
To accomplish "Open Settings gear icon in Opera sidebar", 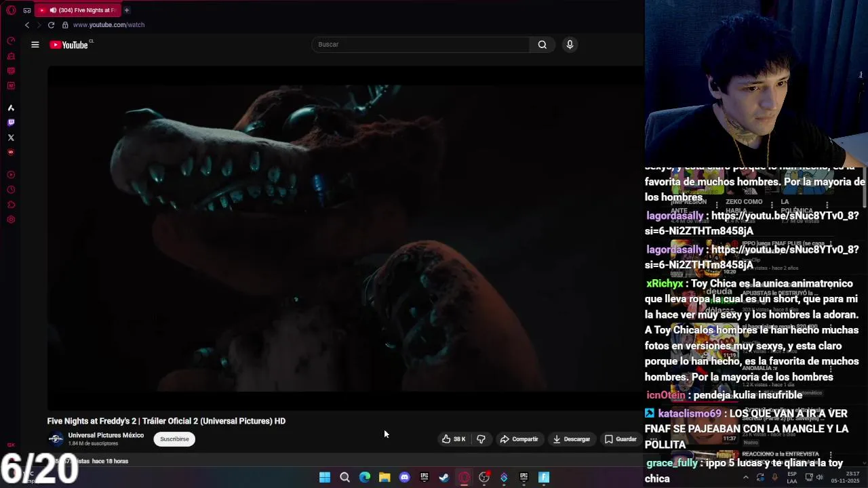I will pos(11,220).
